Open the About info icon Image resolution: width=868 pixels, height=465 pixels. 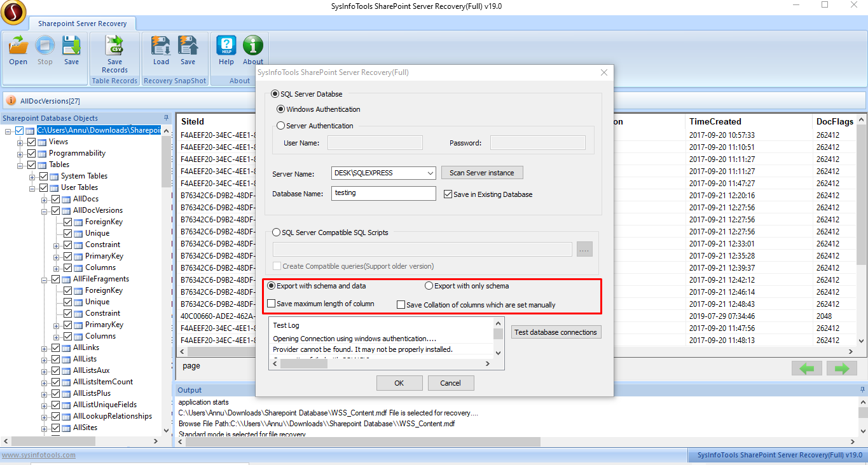pyautogui.click(x=253, y=46)
